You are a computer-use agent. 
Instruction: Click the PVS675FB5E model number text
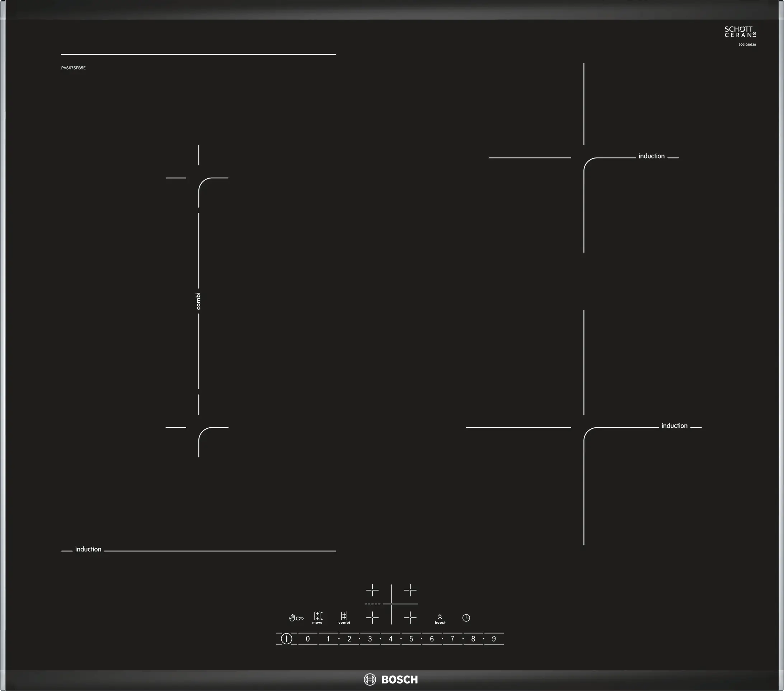[x=73, y=68]
